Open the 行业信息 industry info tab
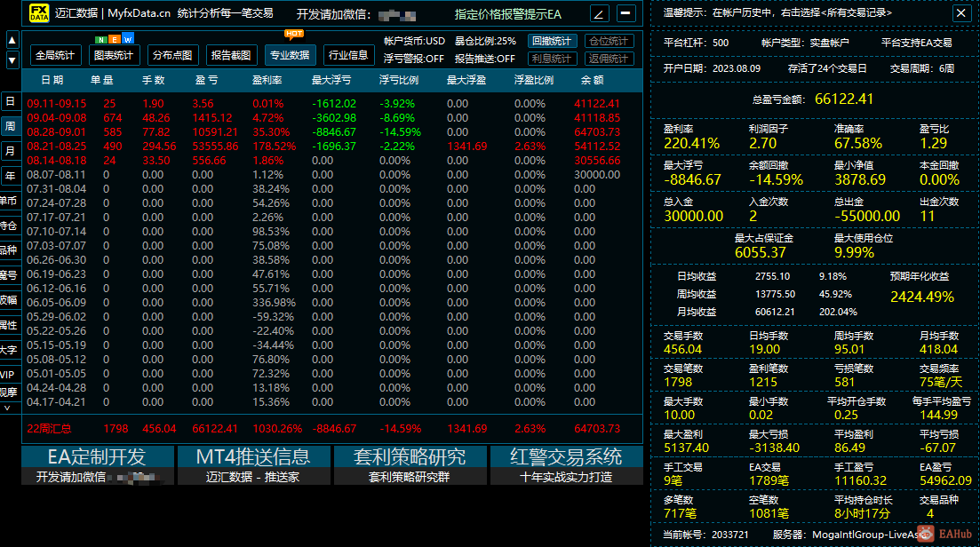 pos(349,55)
